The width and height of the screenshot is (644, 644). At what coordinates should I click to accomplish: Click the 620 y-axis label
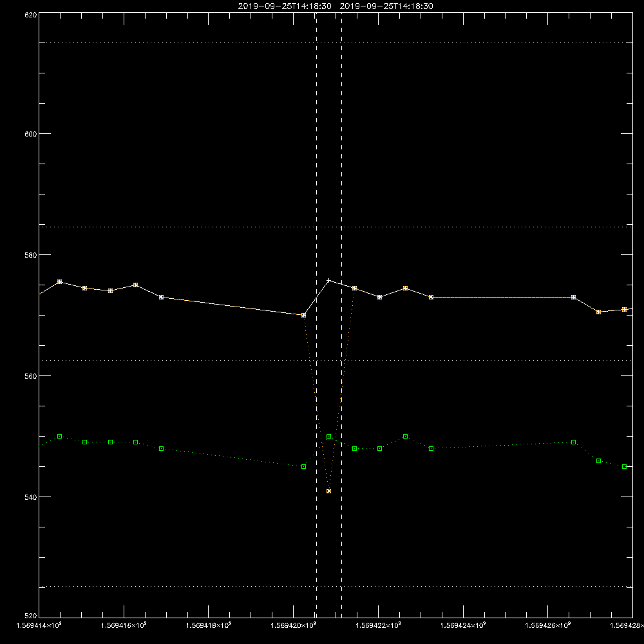tap(31, 15)
